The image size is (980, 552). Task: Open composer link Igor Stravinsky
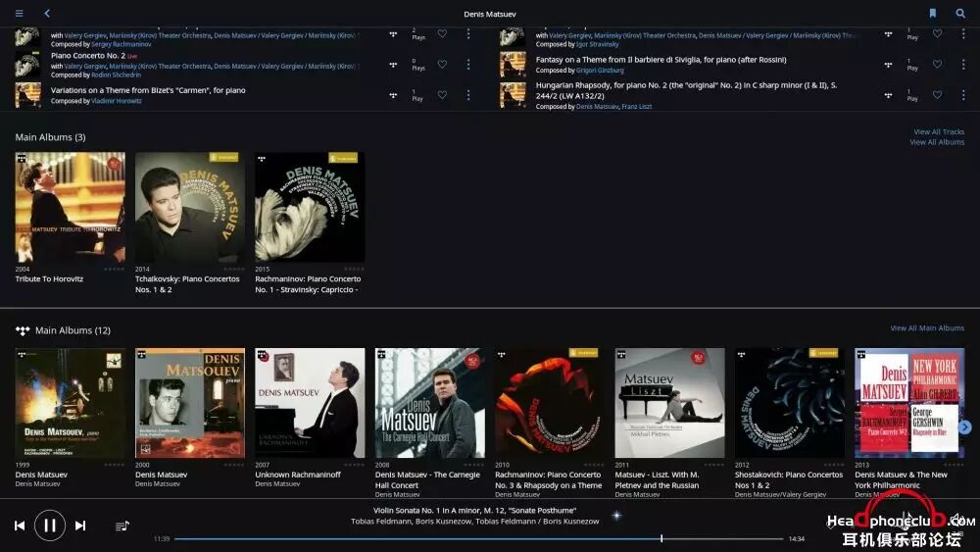598,44
